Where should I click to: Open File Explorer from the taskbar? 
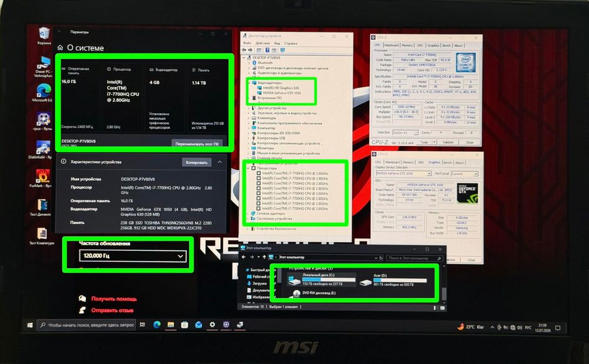pyautogui.click(x=171, y=325)
